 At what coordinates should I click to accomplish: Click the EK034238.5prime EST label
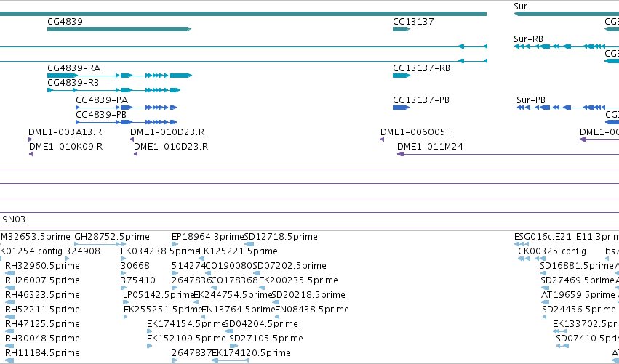pos(160,251)
